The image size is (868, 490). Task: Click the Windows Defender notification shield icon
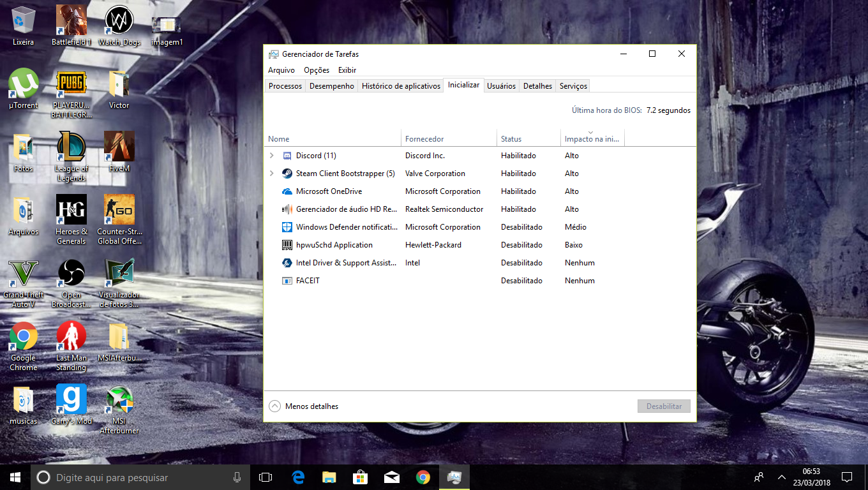click(287, 227)
